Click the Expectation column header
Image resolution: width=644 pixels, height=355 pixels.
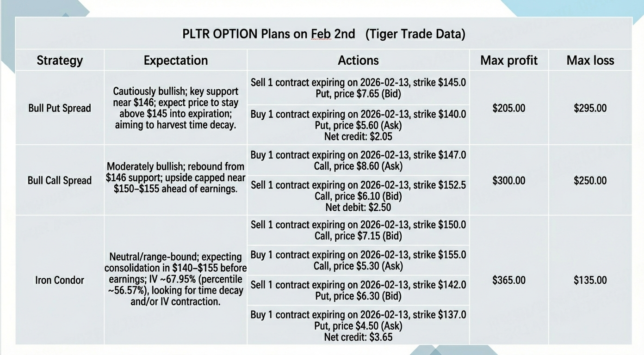[x=176, y=61]
